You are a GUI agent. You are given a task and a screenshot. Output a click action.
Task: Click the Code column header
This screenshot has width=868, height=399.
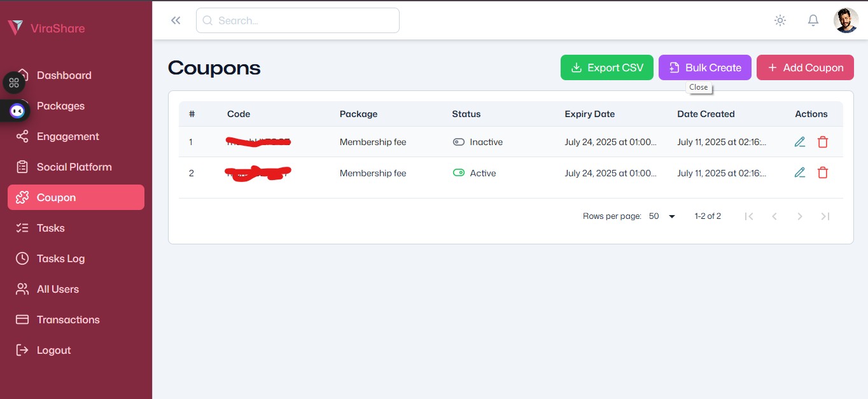click(239, 114)
